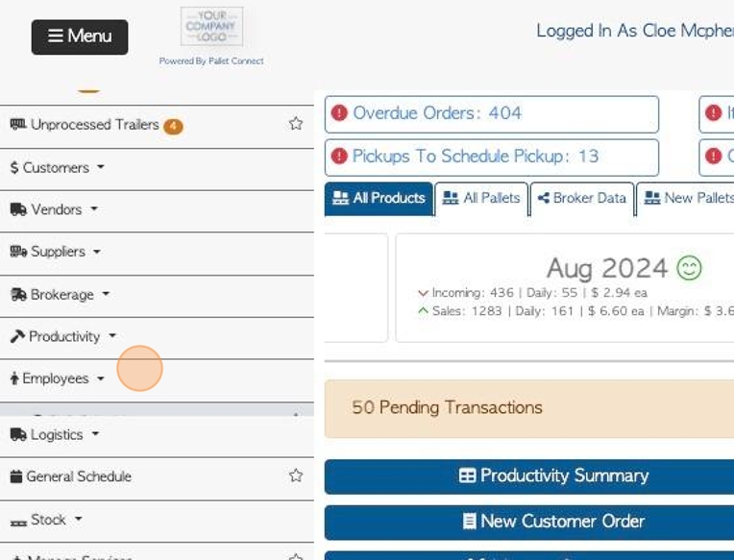
Task: Expand the Productivity menu
Action: [x=65, y=336]
